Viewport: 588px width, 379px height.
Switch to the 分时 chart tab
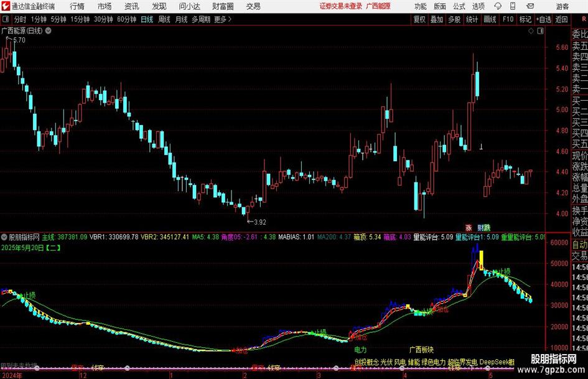21,19
